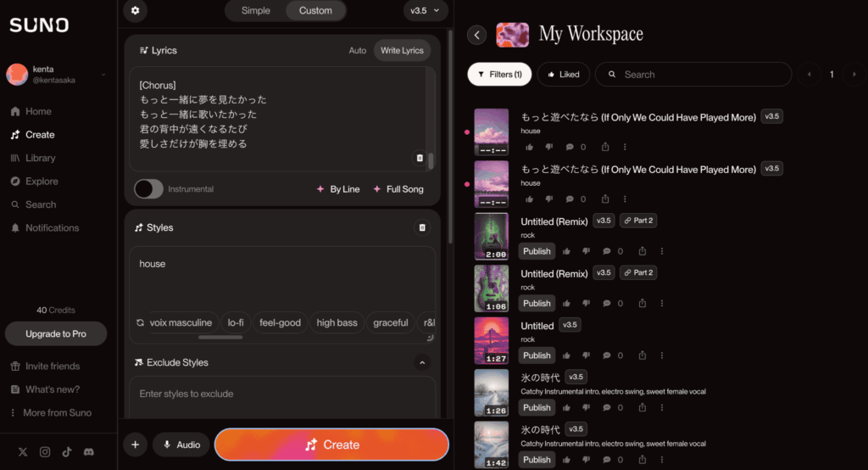Select the Write Lyrics mode
The image size is (868, 470).
pyautogui.click(x=402, y=50)
